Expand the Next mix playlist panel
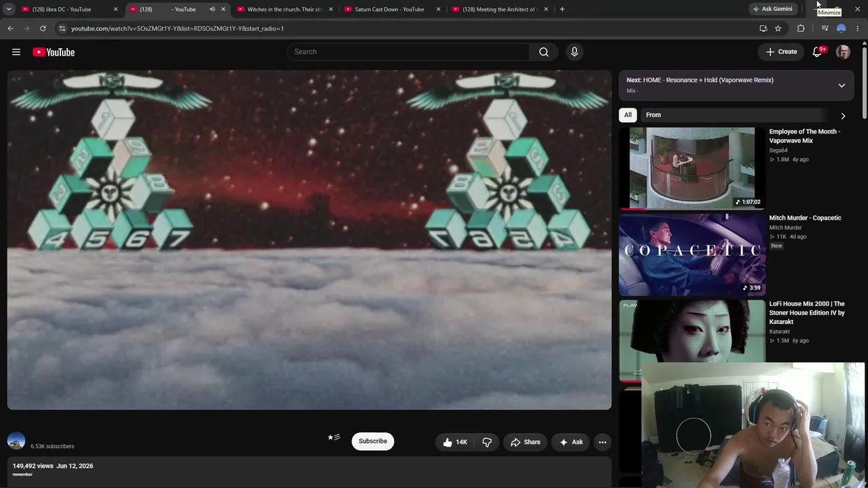 coord(842,85)
